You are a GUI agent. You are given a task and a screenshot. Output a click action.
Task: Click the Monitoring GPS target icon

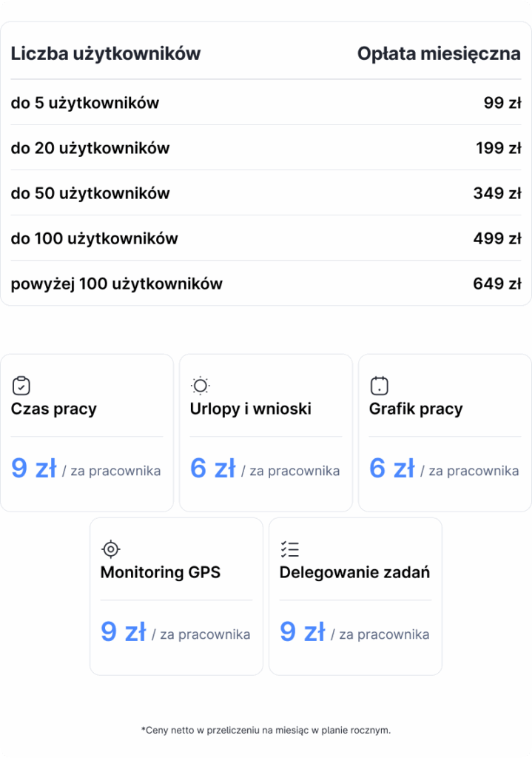[110, 549]
